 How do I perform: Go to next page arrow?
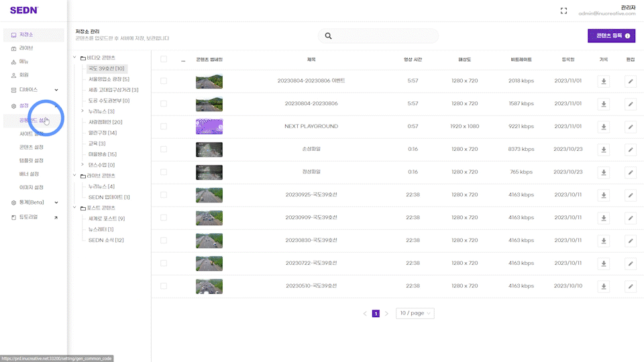click(386, 314)
